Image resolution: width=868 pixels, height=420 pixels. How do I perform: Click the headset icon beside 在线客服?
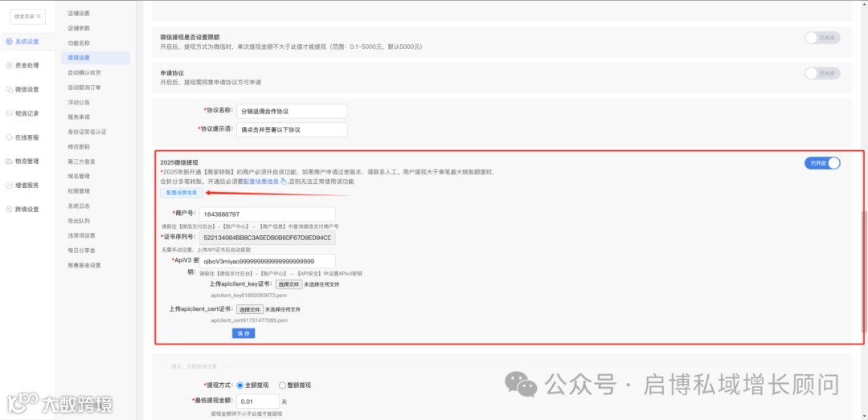point(9,137)
